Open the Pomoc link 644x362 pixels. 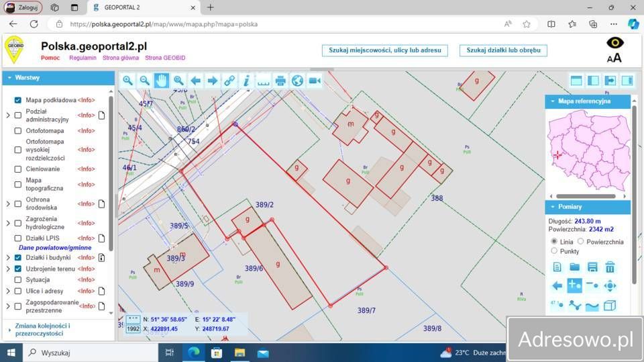coord(50,58)
